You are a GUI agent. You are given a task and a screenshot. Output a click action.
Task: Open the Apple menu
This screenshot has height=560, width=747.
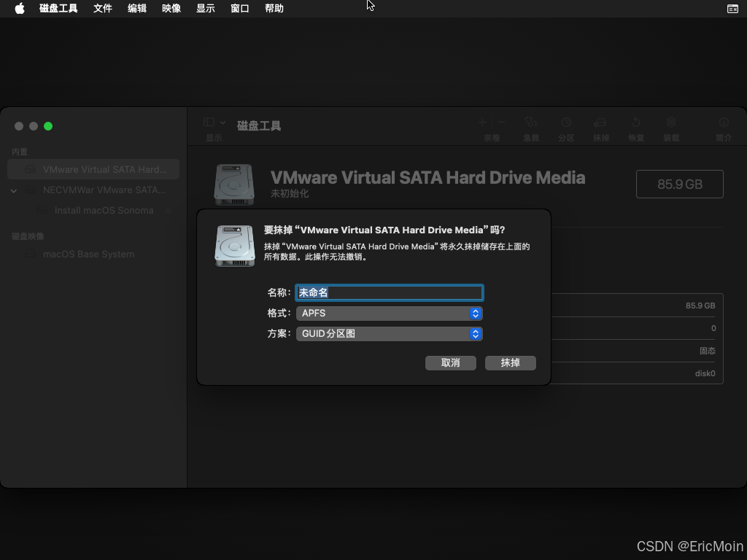coord(20,9)
